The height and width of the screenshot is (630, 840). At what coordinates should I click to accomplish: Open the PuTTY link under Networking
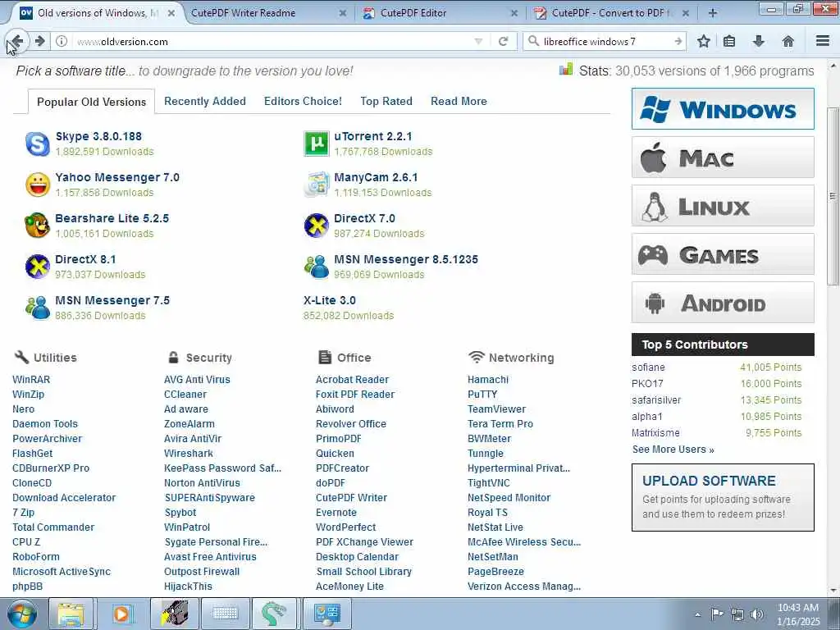point(482,395)
